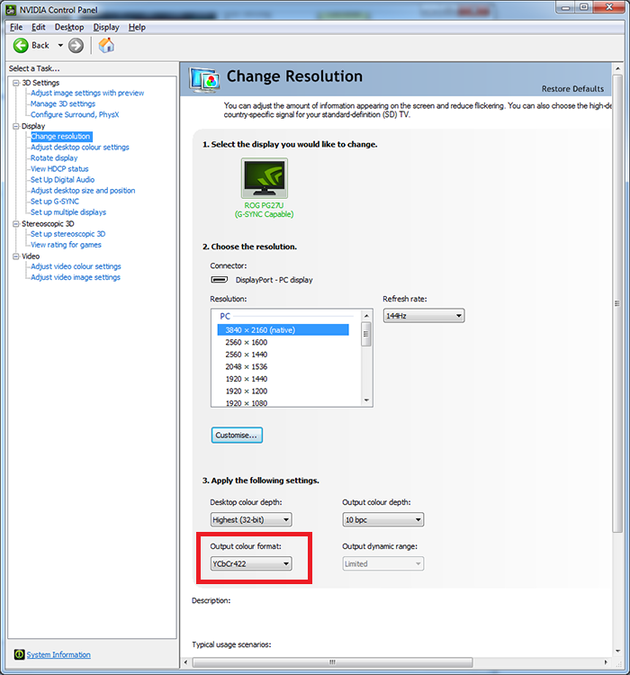Click resolution list scroll down arrow
Viewport: 630px width, 675px height.
coord(366,400)
